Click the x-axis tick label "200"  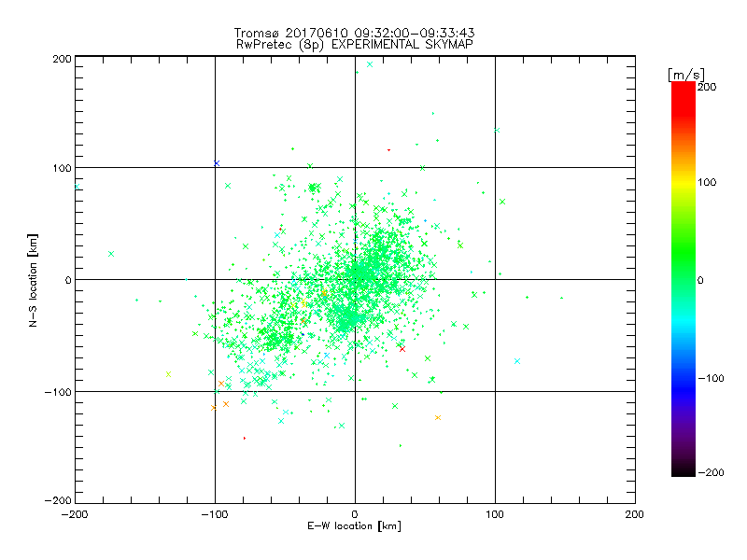pos(634,514)
